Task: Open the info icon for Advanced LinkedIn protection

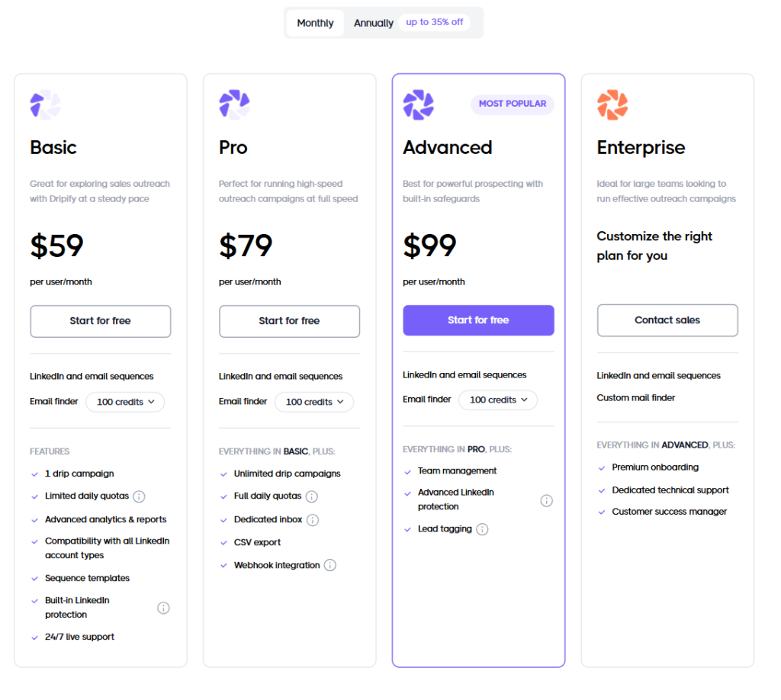Action: [x=546, y=500]
